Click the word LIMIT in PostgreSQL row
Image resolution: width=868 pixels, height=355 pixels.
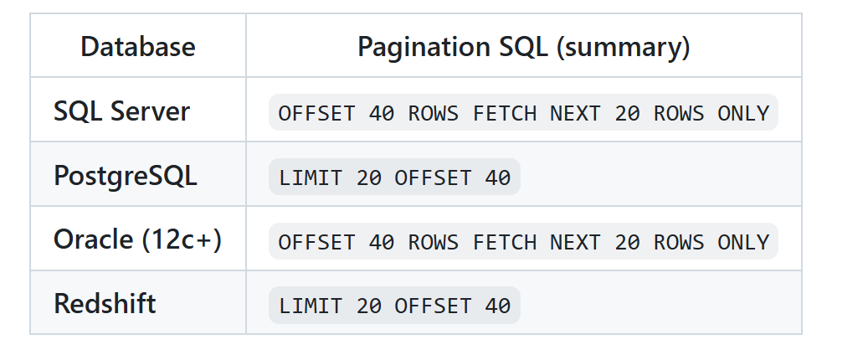(x=311, y=177)
